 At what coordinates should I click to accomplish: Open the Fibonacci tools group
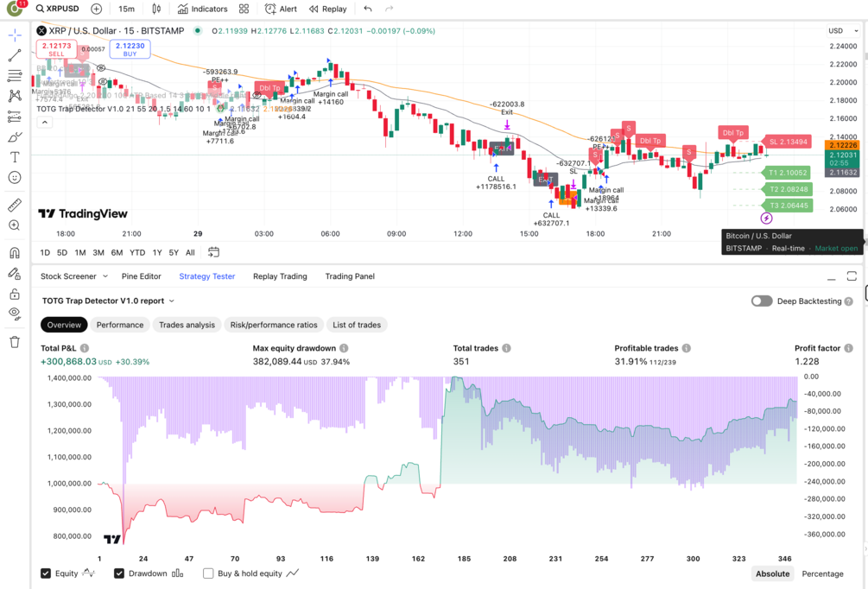[15, 75]
